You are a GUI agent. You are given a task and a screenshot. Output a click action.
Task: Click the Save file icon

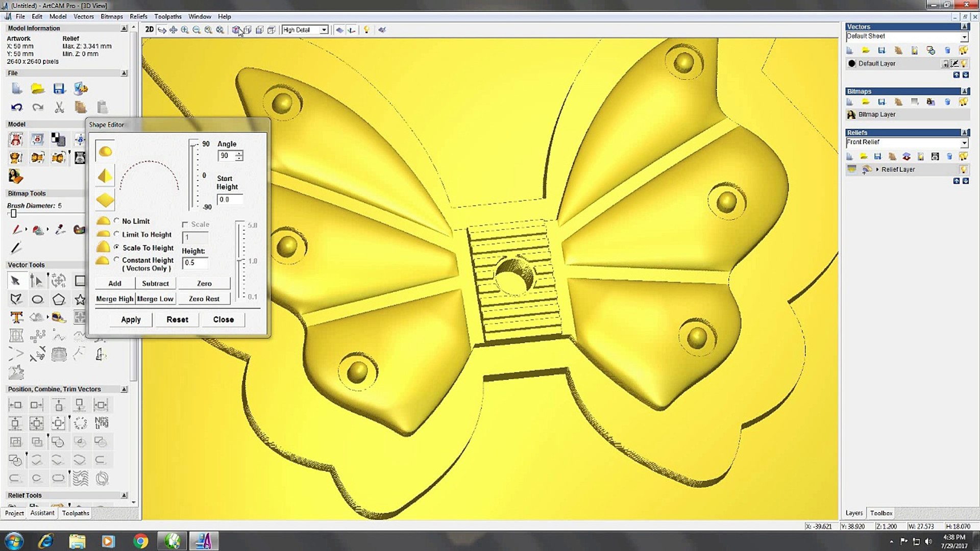(x=59, y=89)
